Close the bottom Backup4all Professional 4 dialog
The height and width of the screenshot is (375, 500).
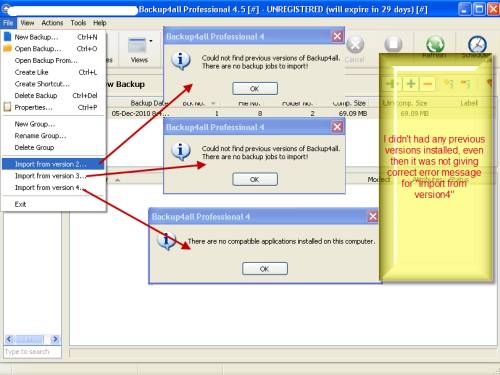pos(373,217)
